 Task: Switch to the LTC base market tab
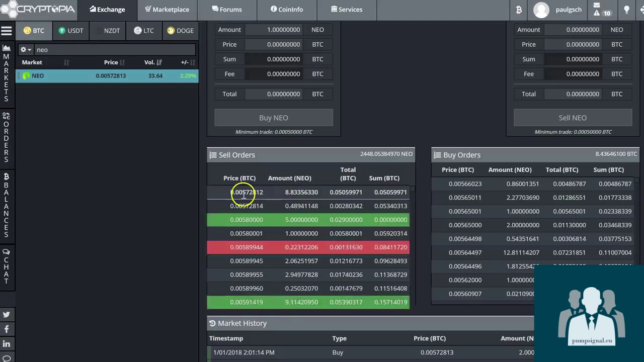point(144,31)
